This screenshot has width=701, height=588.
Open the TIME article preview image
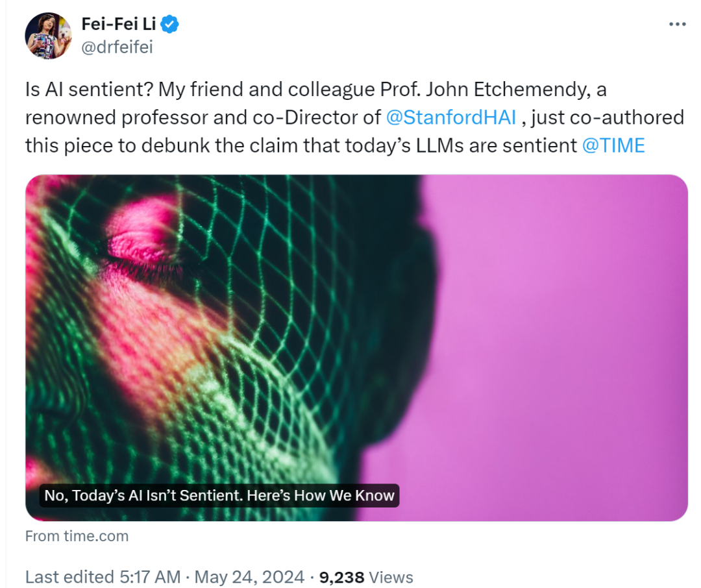click(x=356, y=348)
